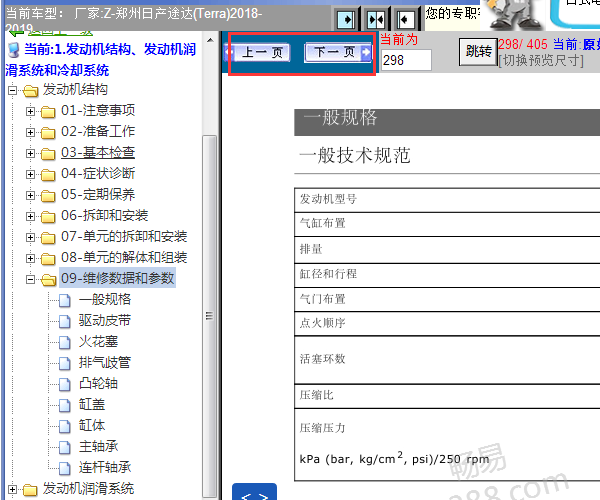
Task: Select the 01-注意事项 tree item
Action: [98, 111]
